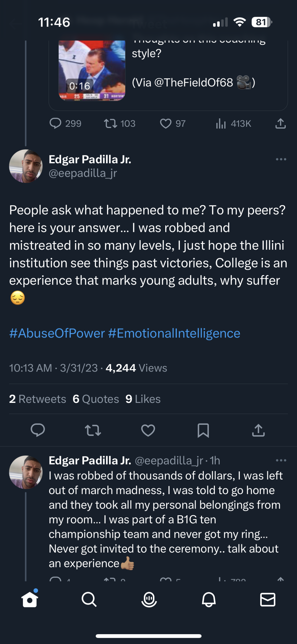Open the Search tab in bottom bar
Image resolution: width=297 pixels, height=644 pixels.
click(x=89, y=599)
